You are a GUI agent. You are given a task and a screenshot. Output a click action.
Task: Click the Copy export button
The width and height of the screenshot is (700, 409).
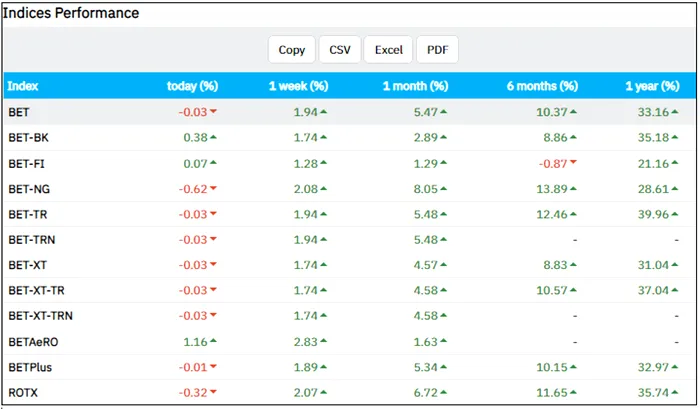pyautogui.click(x=292, y=50)
